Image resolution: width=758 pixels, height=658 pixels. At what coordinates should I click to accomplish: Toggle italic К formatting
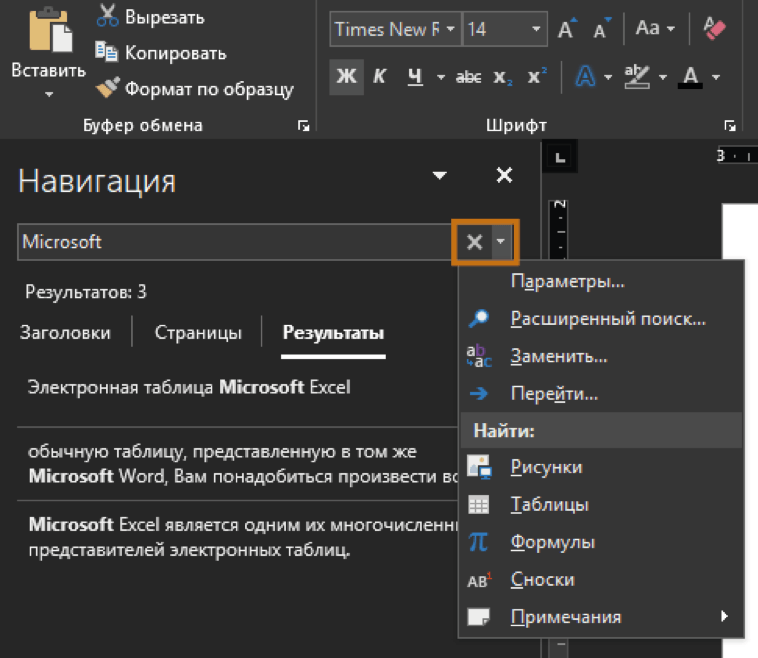tap(379, 76)
